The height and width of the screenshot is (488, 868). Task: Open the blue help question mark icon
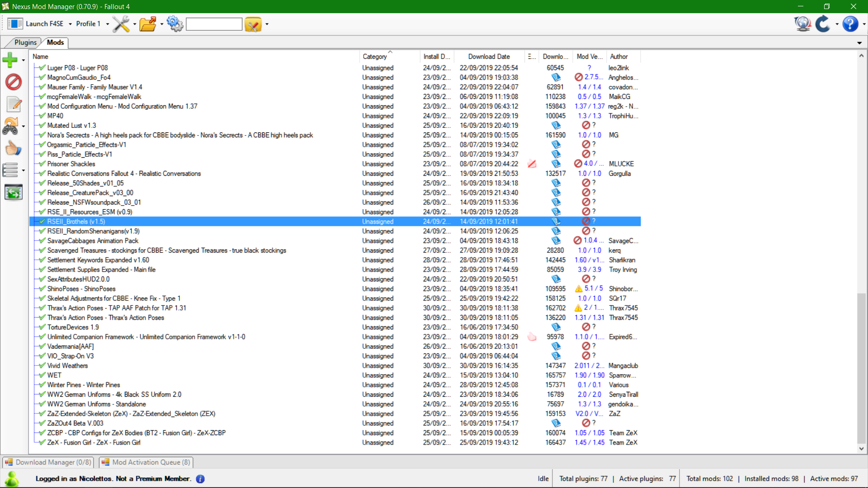[x=850, y=23]
